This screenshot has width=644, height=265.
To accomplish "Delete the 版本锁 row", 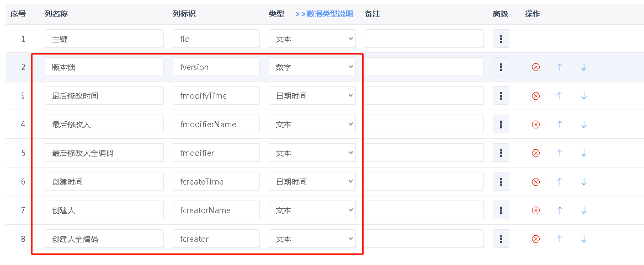I will coord(535,67).
